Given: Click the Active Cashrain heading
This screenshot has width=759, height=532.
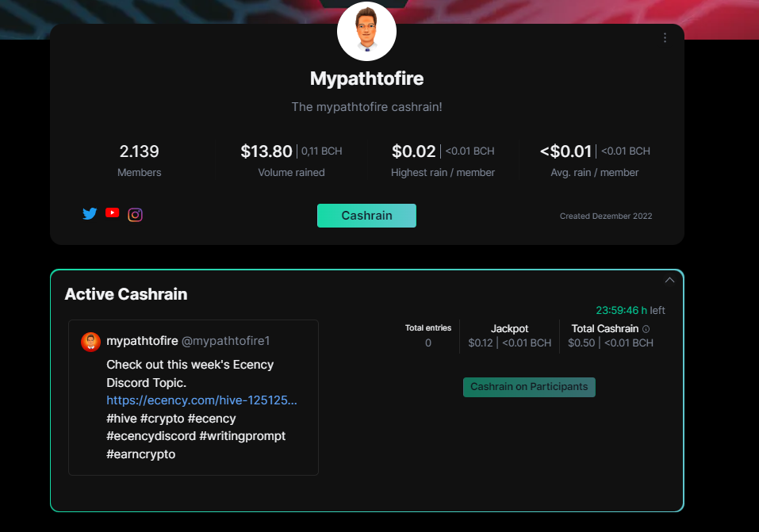Looking at the screenshot, I should pos(126,294).
